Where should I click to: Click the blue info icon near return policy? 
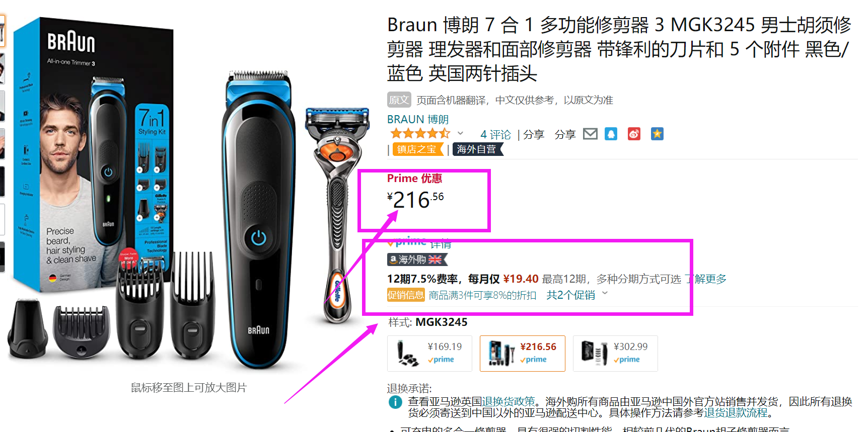point(395,402)
